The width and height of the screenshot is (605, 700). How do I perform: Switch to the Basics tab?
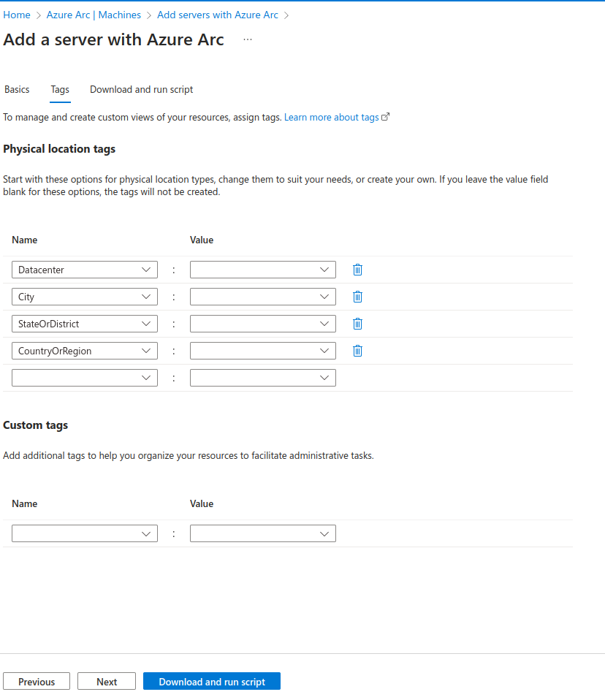pyautogui.click(x=17, y=89)
